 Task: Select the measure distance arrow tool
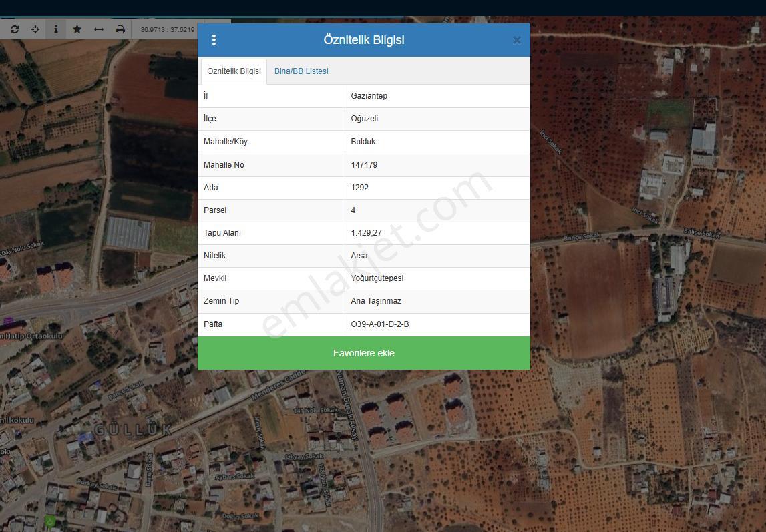[x=99, y=29]
